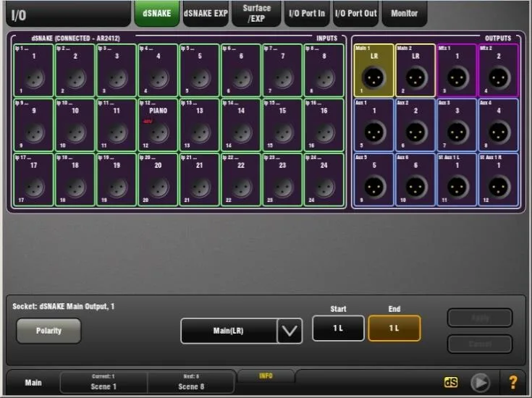Viewport: 532px width, 398px height.
Task: Select the Aux 1 output socket
Action: point(374,125)
